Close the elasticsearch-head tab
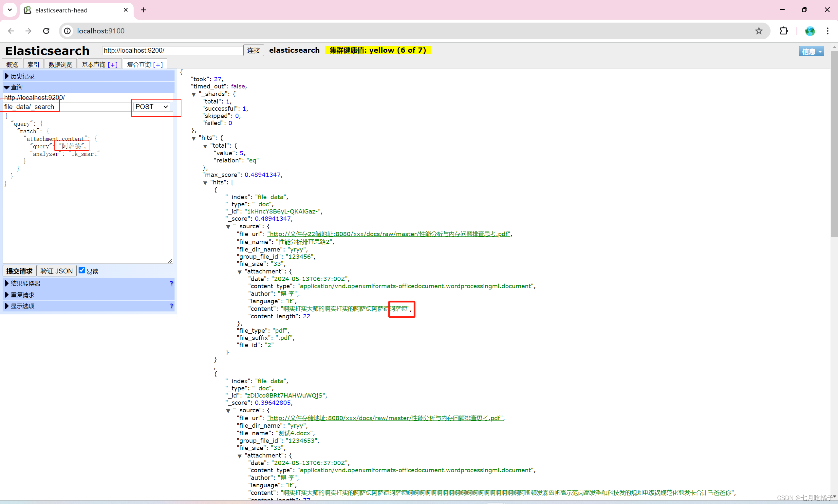The image size is (838, 504). (x=126, y=10)
